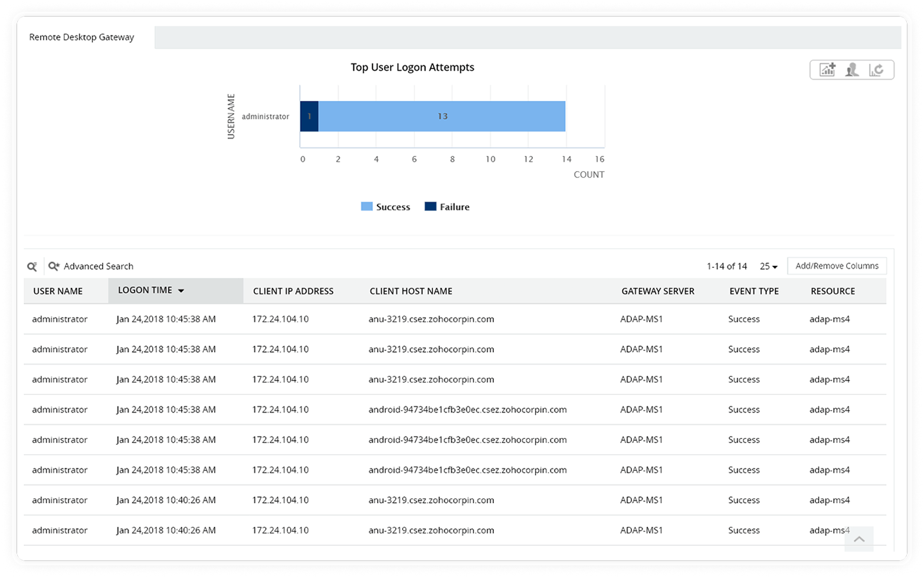Open the 25 rows-per-page dropdown
Image resolution: width=924 pixels, height=577 pixels.
tap(768, 267)
